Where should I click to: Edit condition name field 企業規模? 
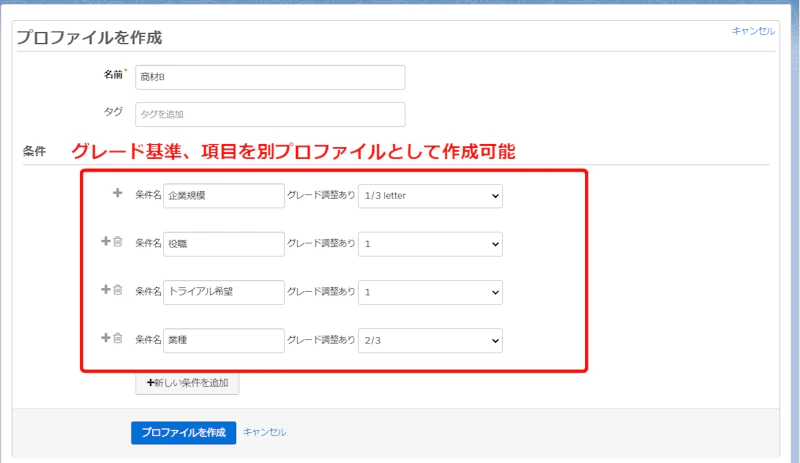224,196
